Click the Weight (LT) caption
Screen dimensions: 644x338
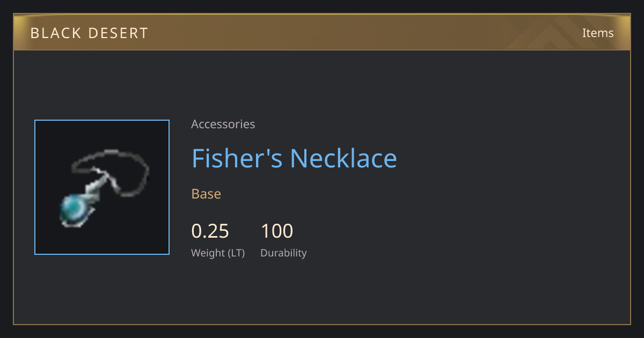[x=218, y=253]
